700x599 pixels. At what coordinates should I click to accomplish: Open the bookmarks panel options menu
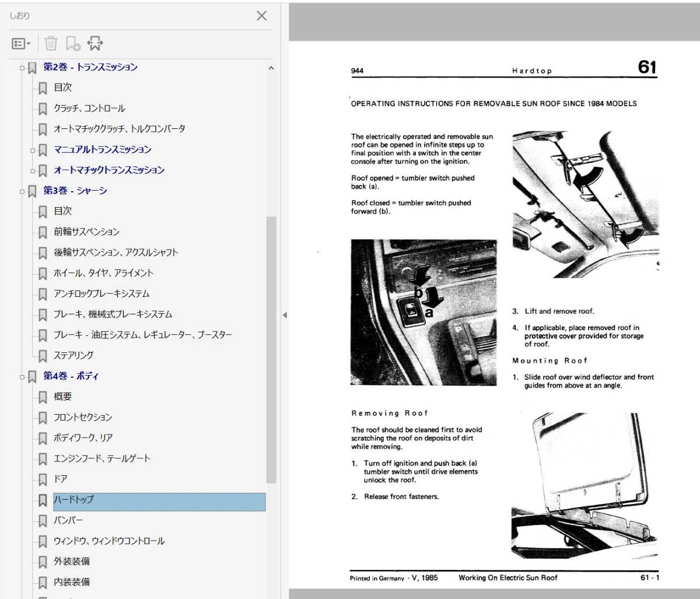click(21, 44)
